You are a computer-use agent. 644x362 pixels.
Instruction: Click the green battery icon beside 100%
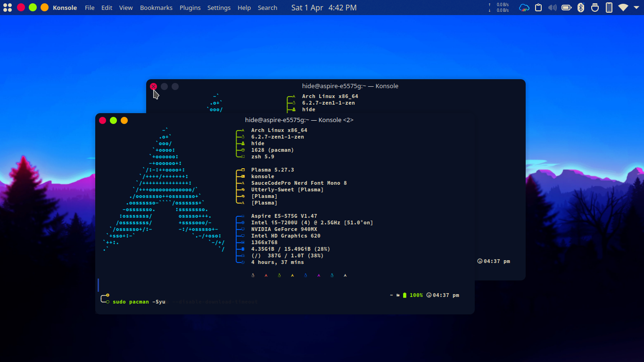[405, 295]
